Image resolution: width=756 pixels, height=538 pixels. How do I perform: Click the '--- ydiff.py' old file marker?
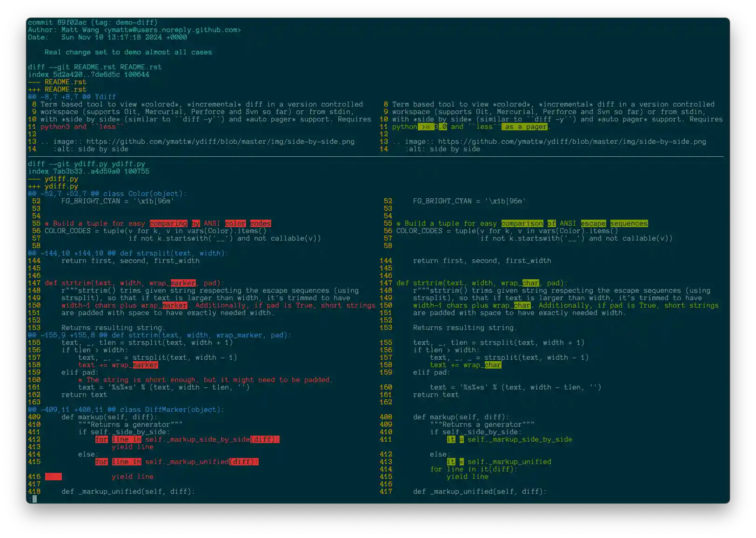tap(53, 179)
